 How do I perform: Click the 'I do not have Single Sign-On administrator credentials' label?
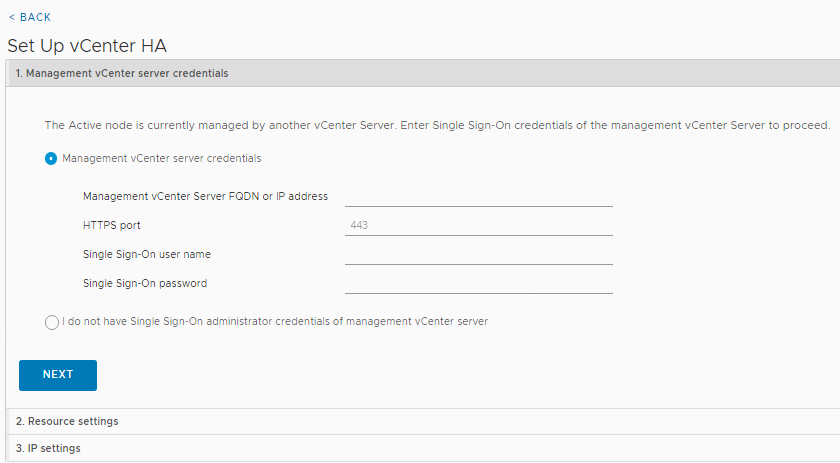(x=275, y=322)
